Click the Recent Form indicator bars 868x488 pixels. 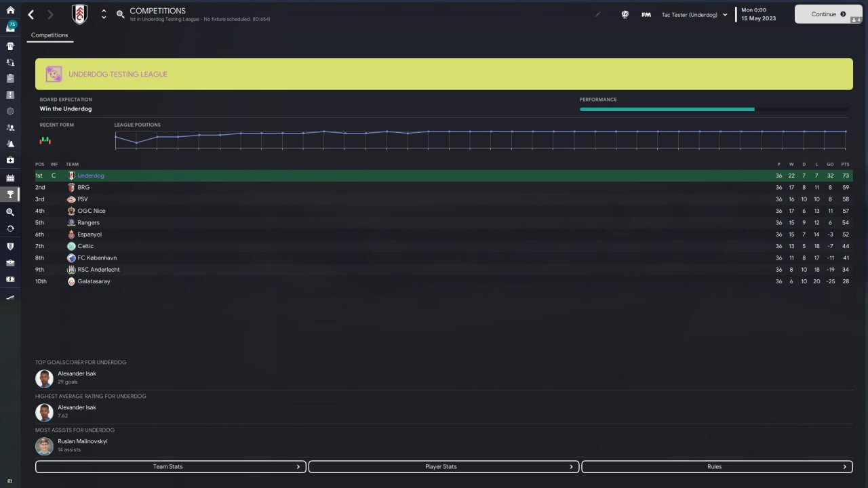(x=45, y=140)
